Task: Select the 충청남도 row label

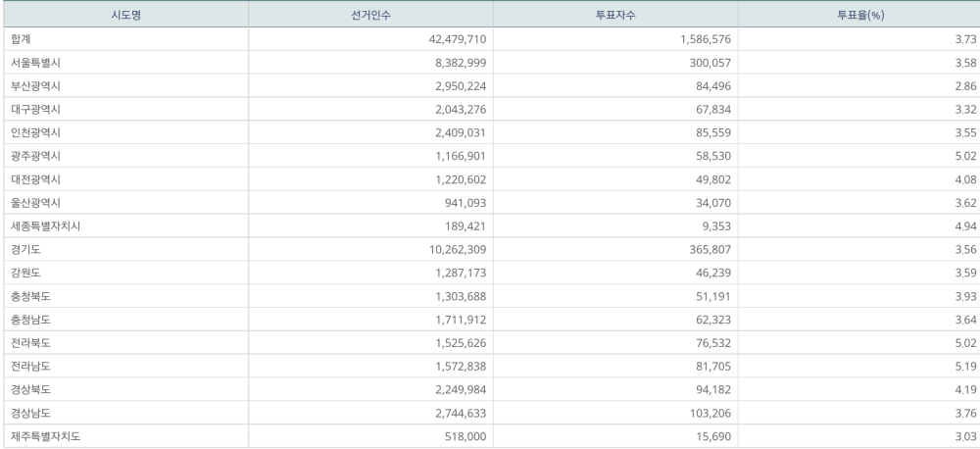Action: pos(30,320)
